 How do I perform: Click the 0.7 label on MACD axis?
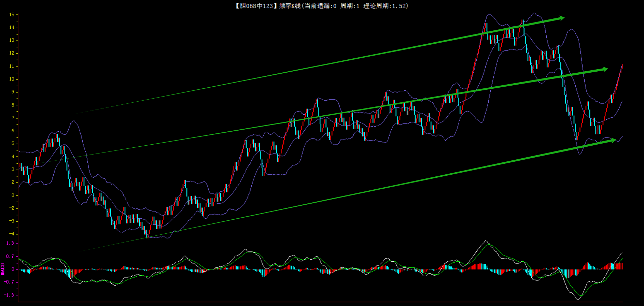point(10,256)
